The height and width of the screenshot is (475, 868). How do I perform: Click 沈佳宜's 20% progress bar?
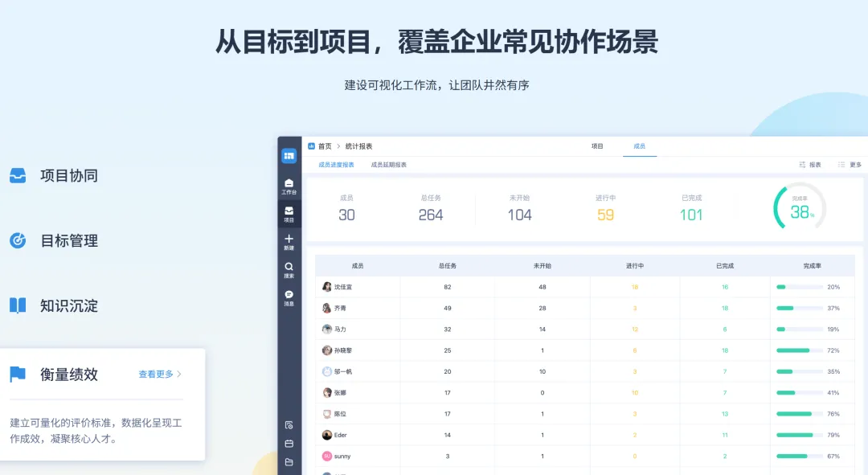(x=800, y=287)
